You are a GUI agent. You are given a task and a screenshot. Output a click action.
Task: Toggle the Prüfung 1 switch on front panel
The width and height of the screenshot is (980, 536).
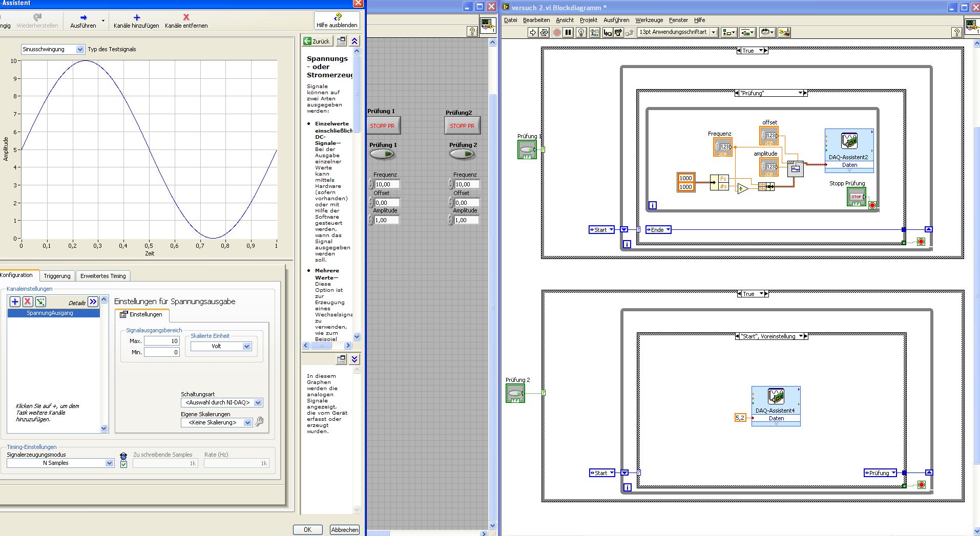[382, 154]
